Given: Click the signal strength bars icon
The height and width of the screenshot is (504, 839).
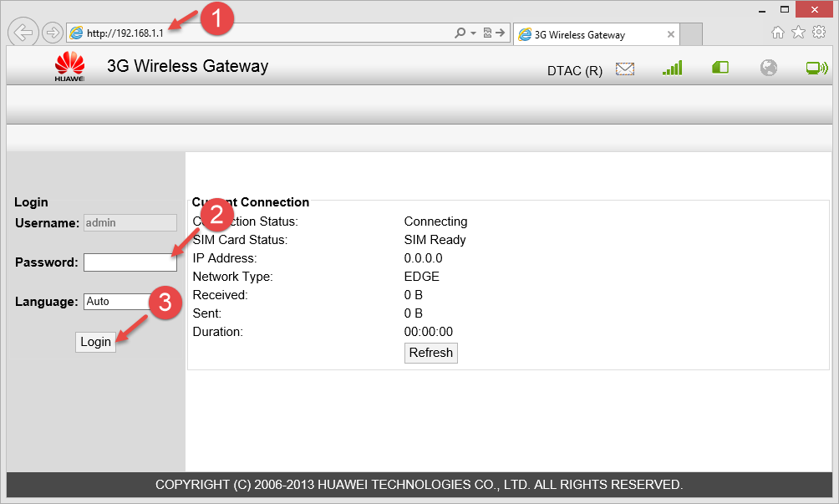Looking at the screenshot, I should click(x=673, y=68).
